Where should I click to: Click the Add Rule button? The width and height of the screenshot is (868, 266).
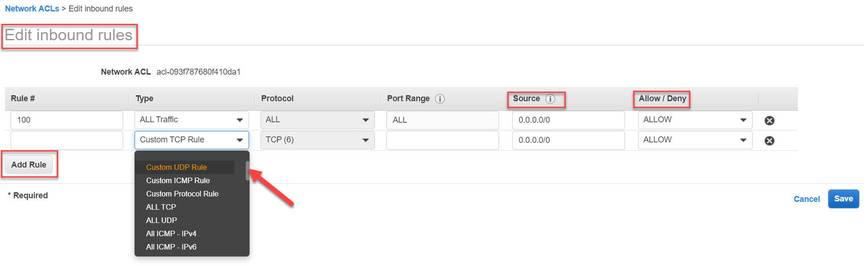(x=29, y=165)
